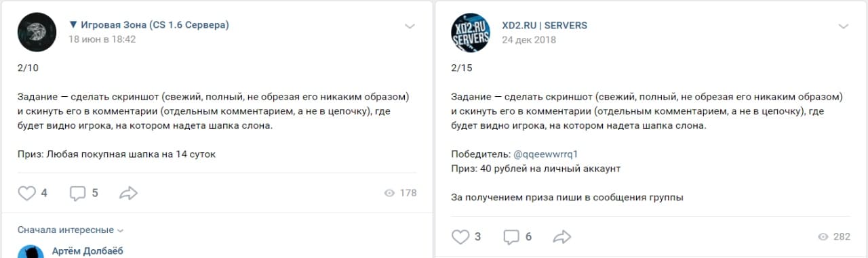Like the XD2.RU SERVERS post
This screenshot has width=868, height=258.
click(460, 236)
